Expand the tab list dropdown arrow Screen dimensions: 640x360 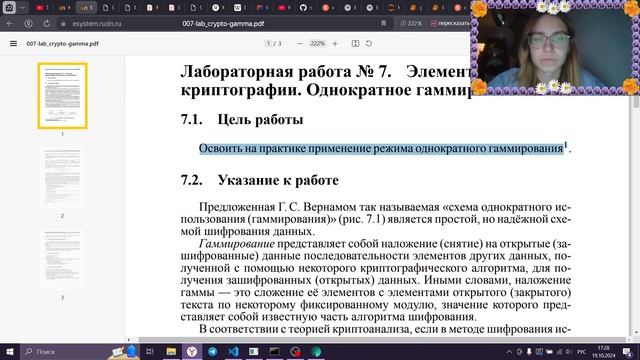[x=22, y=7]
